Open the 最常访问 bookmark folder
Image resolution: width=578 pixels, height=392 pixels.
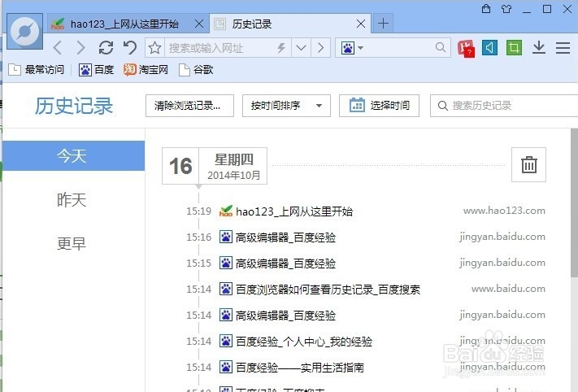[36, 69]
